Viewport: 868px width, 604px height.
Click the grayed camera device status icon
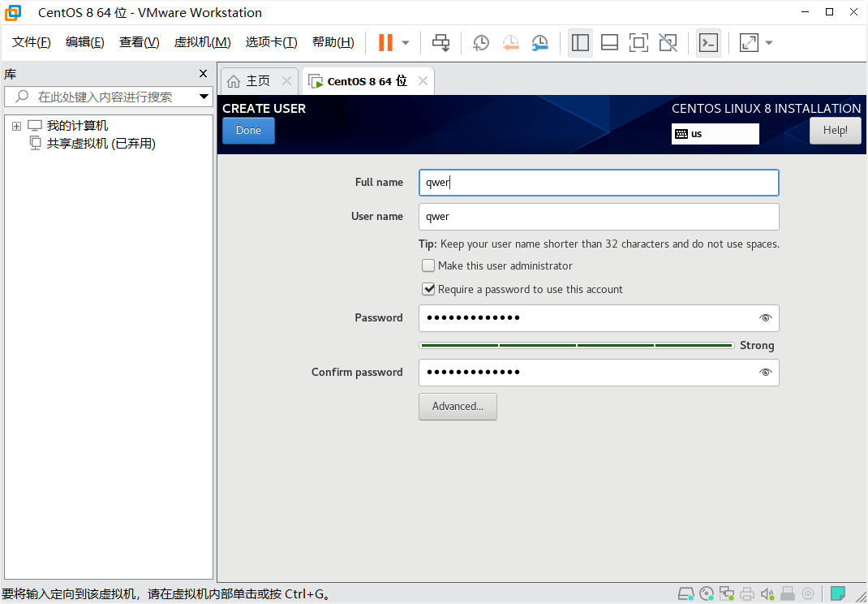pyautogui.click(x=808, y=594)
